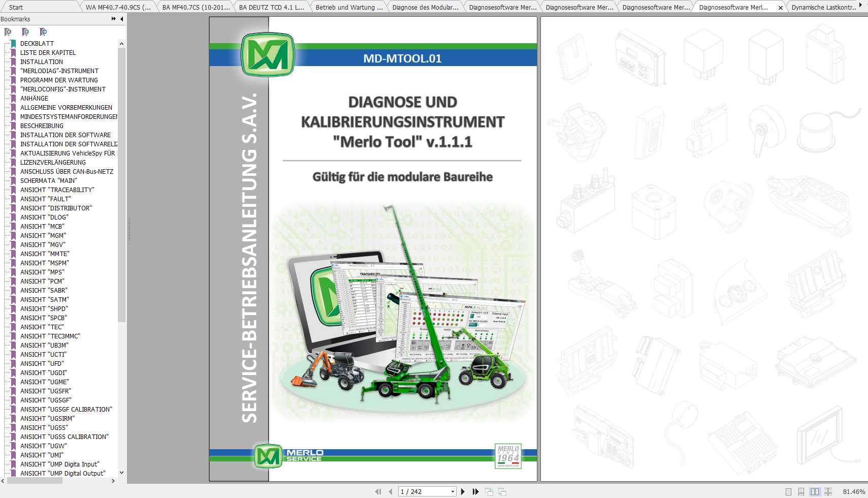Open ANSICHT "UGSGF CALIBRATION" bookmark
Viewport: 868px width, 498px height.
pos(66,410)
